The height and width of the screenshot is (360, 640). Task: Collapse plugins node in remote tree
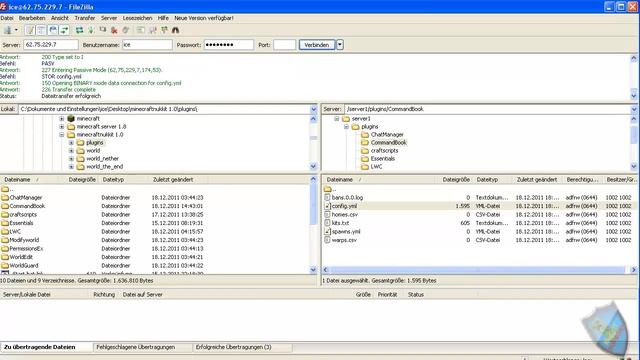click(x=346, y=127)
